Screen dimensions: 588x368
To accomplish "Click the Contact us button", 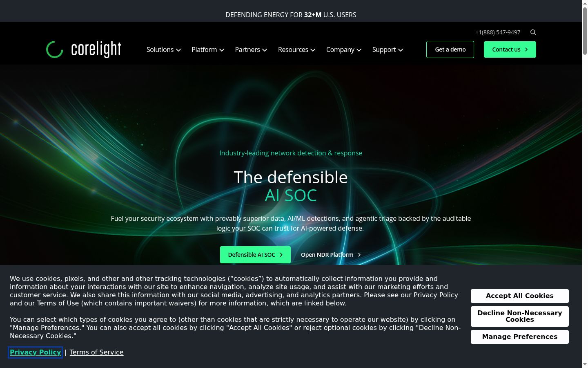I will tap(510, 49).
